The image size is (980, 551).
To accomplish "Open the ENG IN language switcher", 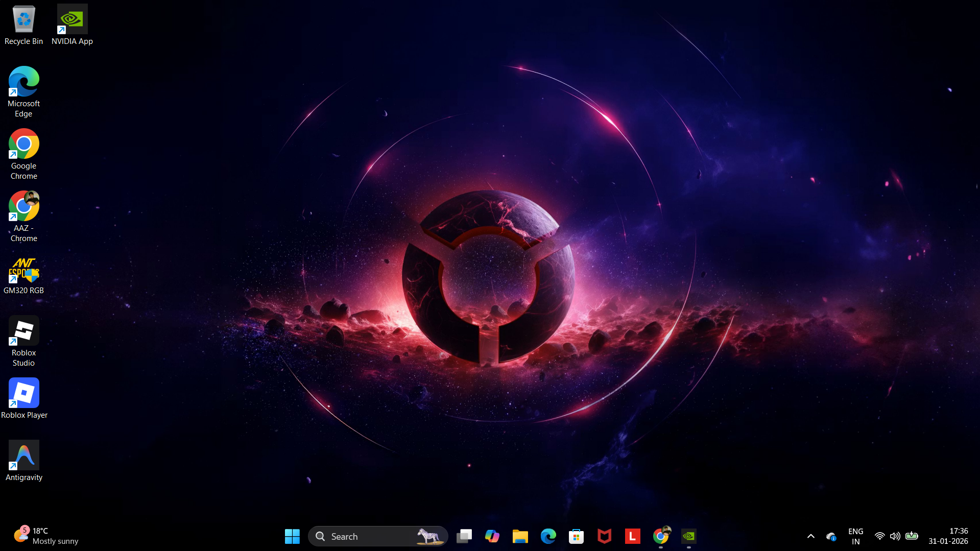I will pyautogui.click(x=855, y=536).
